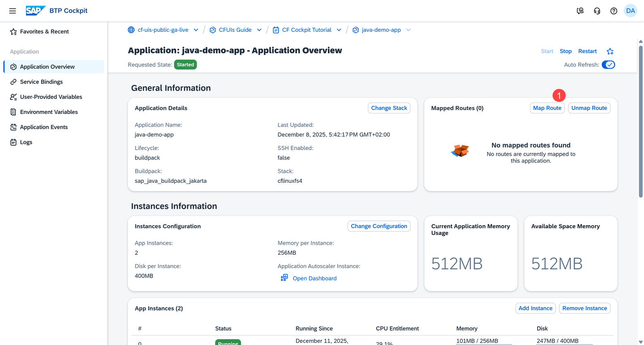Click the SSH Enabled value false
644x345 pixels.
click(284, 158)
